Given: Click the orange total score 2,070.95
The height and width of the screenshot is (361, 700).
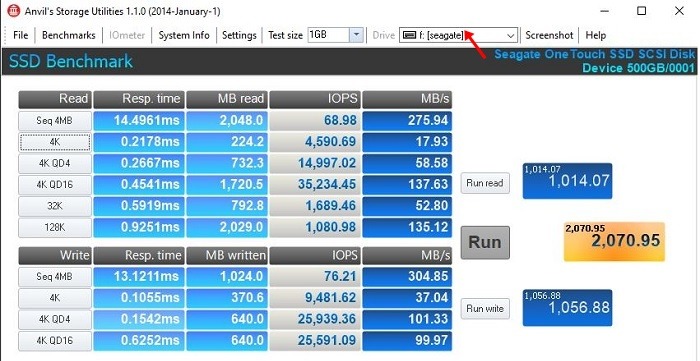Looking at the screenshot, I should pos(614,241).
